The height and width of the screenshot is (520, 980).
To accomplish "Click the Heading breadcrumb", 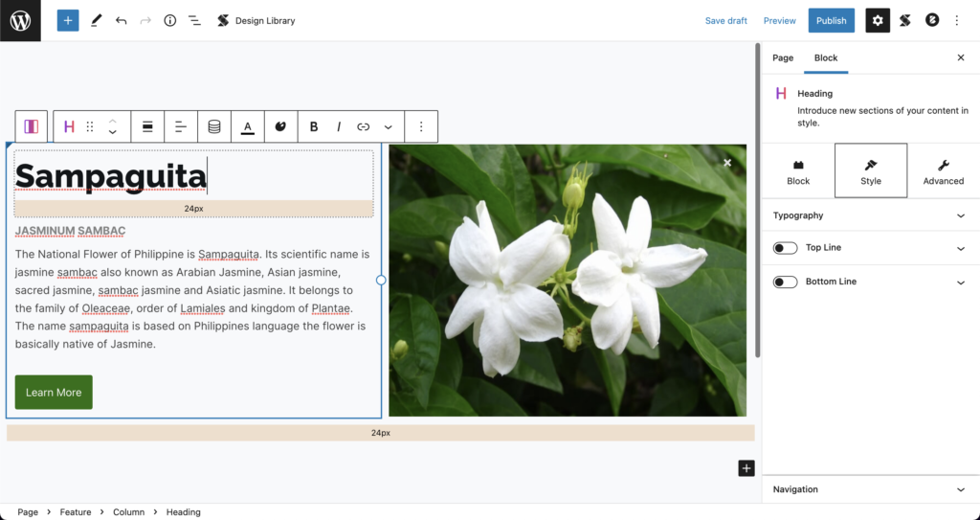I will 183,512.
